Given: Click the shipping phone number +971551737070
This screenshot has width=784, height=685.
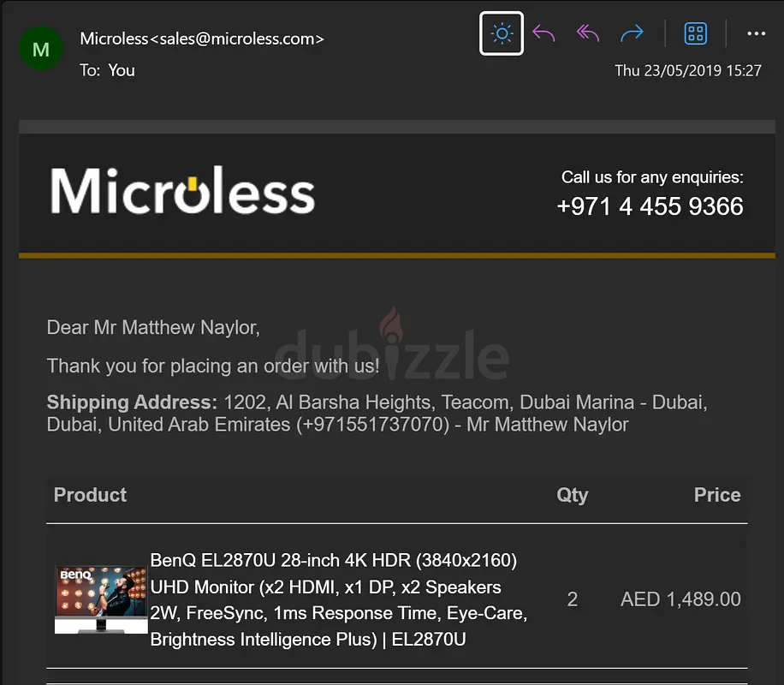Looking at the screenshot, I should [373, 425].
